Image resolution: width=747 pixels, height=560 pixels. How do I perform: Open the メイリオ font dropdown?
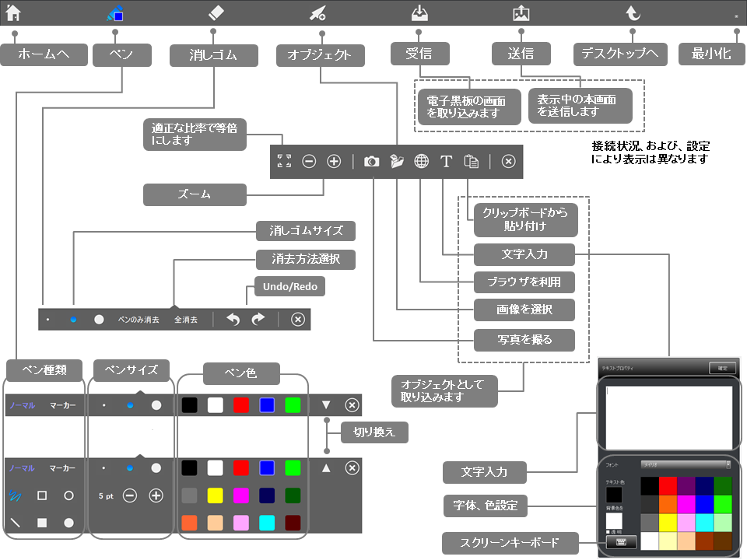(x=686, y=464)
